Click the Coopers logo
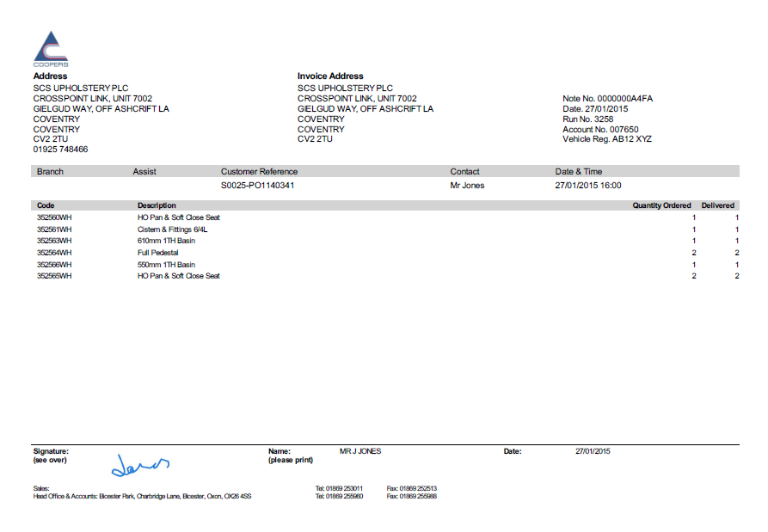 (x=51, y=49)
